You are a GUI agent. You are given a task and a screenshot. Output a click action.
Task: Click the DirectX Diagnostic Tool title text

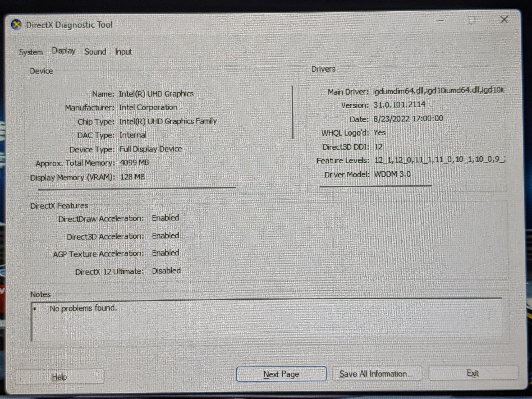[x=69, y=25]
